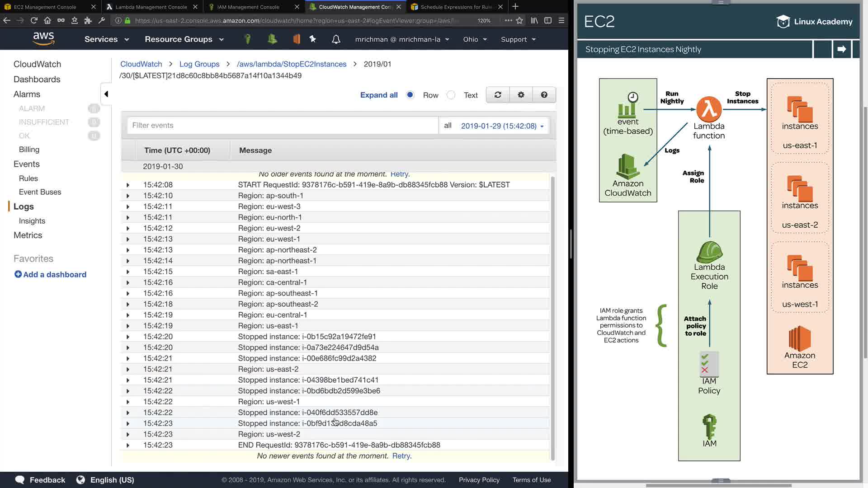The height and width of the screenshot is (488, 868).
Task: Open Insights in the sidebar
Action: click(x=32, y=221)
